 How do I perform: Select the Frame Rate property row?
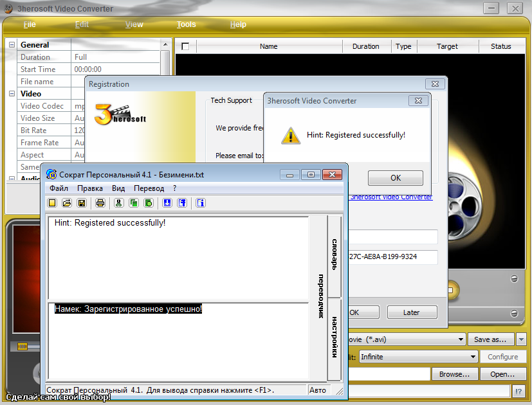(x=51, y=143)
